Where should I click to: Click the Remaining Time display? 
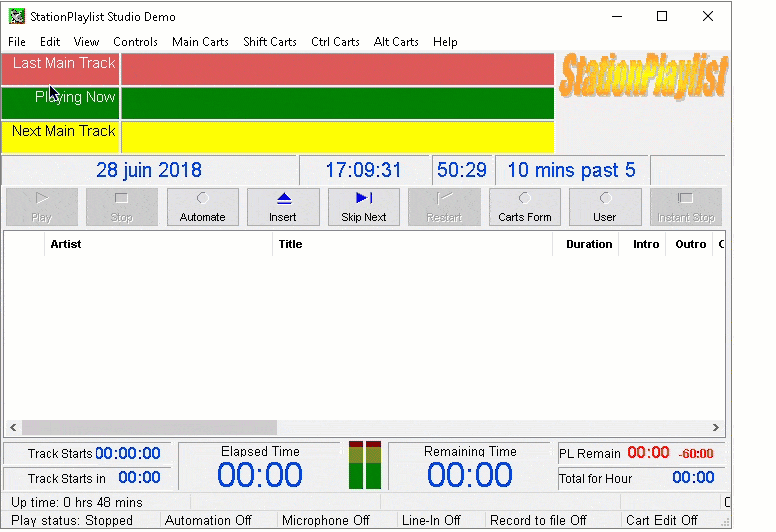click(x=470, y=467)
